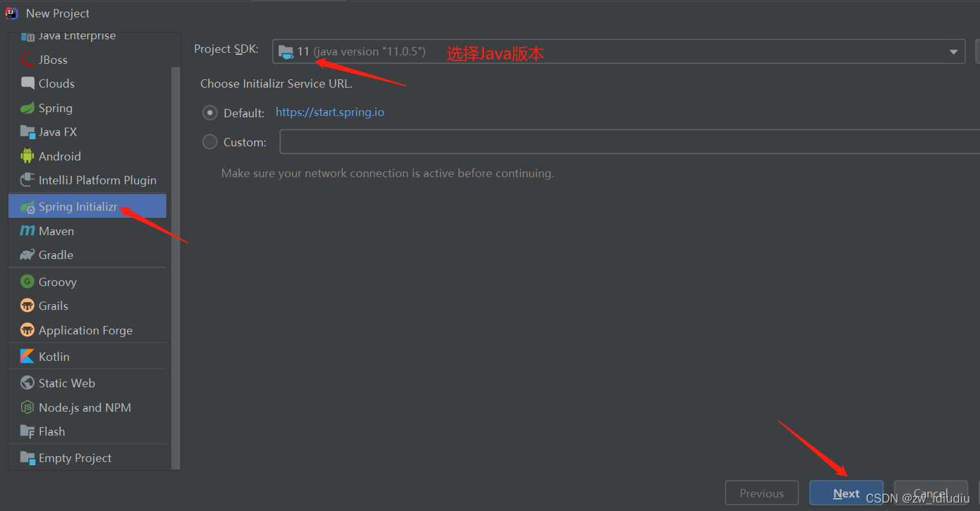
Task: Click the Custom URL text field
Action: 629,142
